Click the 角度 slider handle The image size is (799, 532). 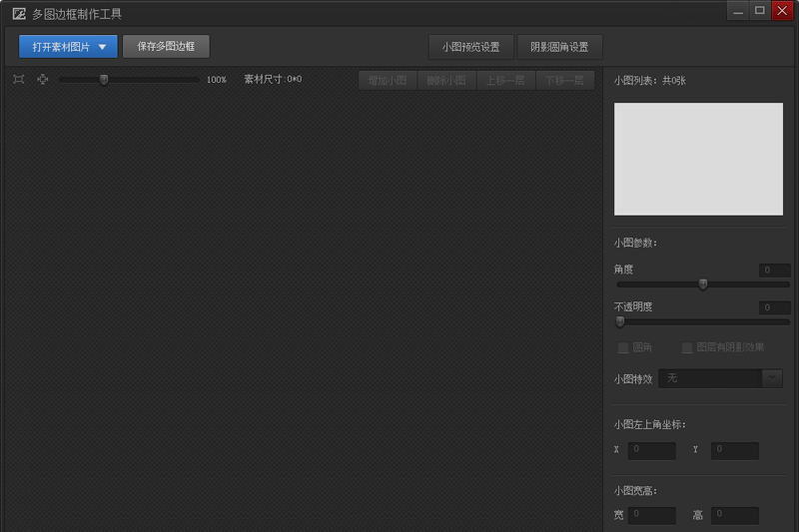tap(703, 284)
